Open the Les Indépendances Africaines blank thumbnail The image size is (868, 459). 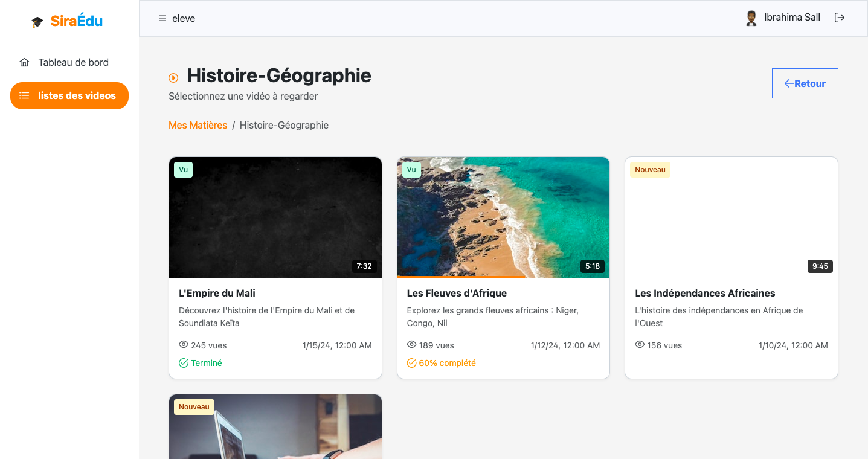coord(731,217)
